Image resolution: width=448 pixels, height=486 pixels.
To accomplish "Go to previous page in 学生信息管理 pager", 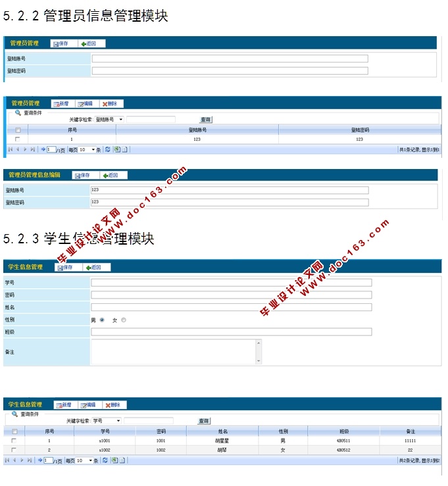I will click(x=14, y=460).
